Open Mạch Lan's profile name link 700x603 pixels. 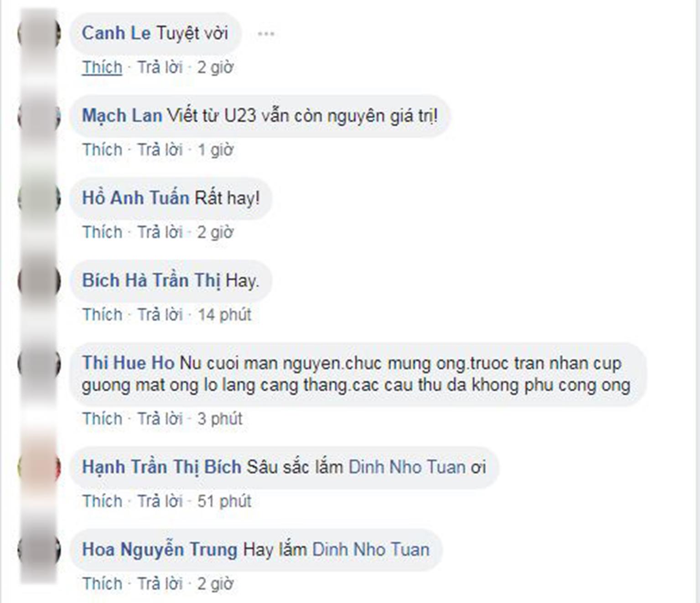[x=122, y=115]
